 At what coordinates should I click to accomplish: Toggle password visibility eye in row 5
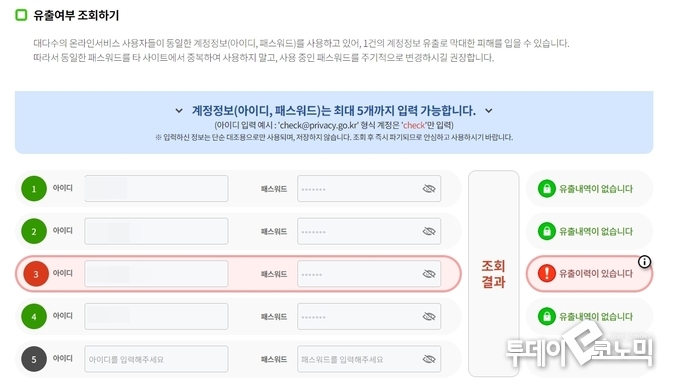coord(429,359)
